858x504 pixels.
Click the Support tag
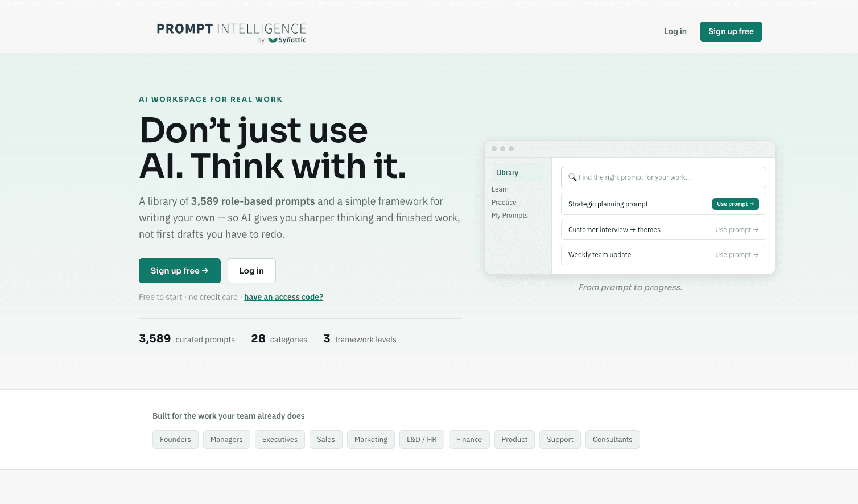click(560, 440)
